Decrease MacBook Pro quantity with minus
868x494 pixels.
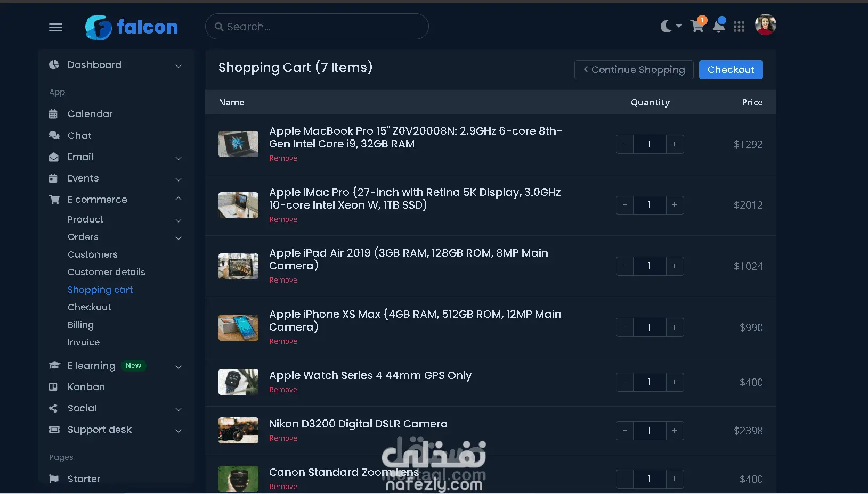point(624,144)
